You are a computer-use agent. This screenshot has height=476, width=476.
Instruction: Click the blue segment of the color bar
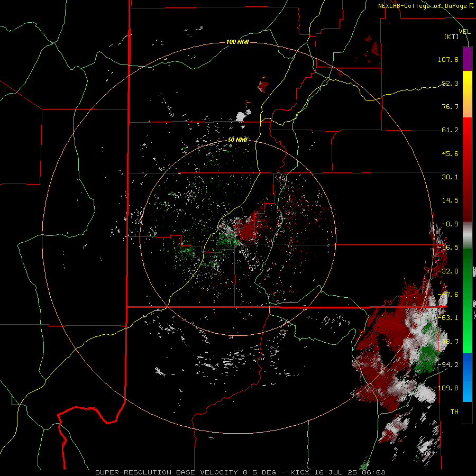467,377
